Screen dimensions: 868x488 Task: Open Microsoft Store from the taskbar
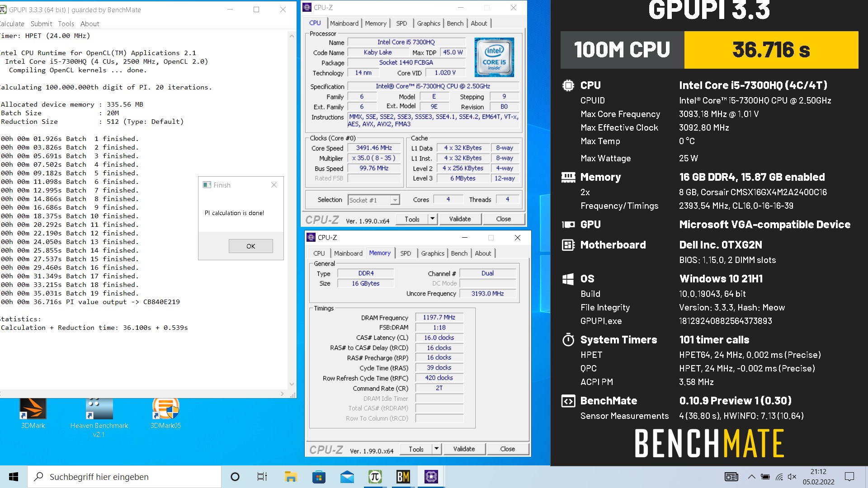[x=319, y=477]
